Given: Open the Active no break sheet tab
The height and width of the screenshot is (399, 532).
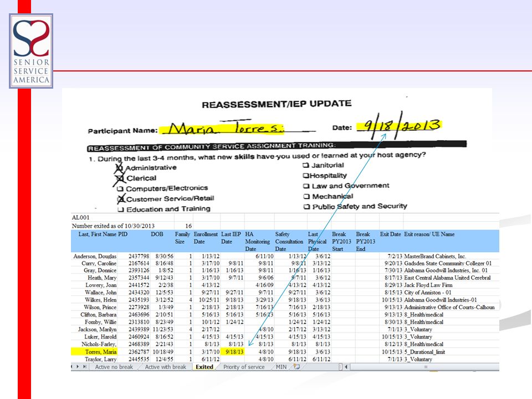Looking at the screenshot, I should (114, 367).
